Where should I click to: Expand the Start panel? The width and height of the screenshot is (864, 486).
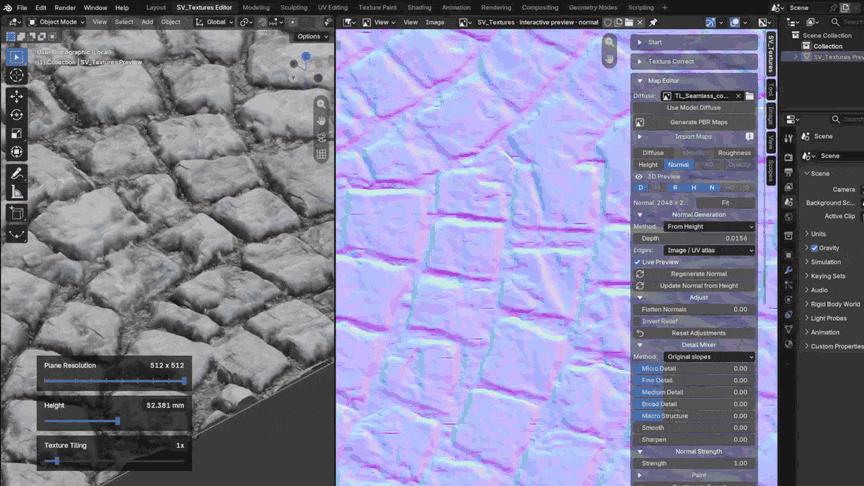click(694, 42)
